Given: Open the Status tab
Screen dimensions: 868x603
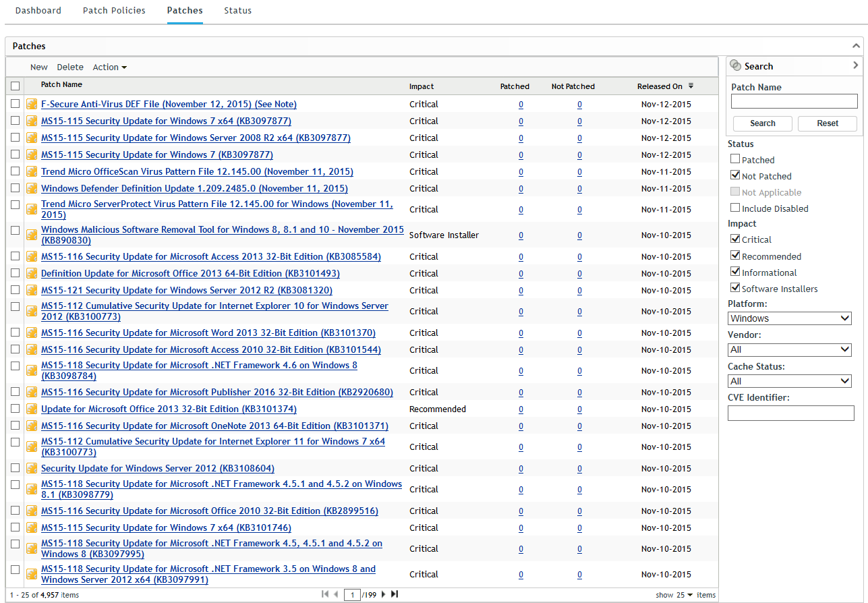Looking at the screenshot, I should coord(237,11).
